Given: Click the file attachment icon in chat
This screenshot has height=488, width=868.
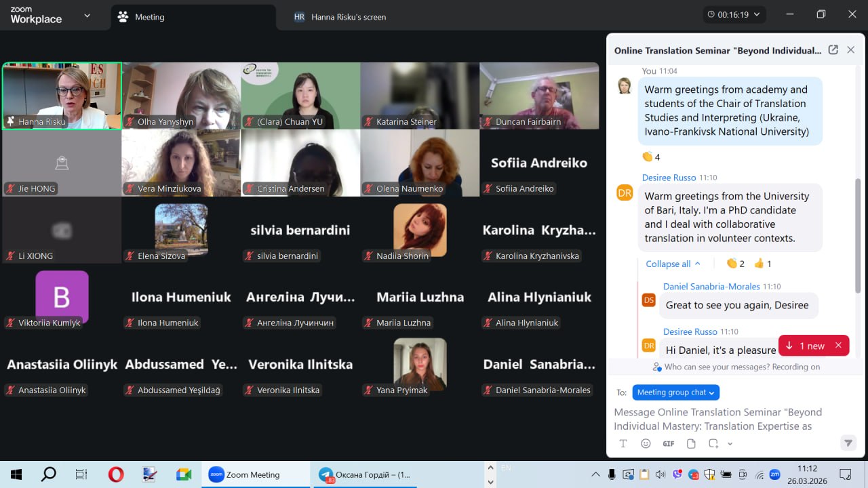Looking at the screenshot, I should 691,443.
